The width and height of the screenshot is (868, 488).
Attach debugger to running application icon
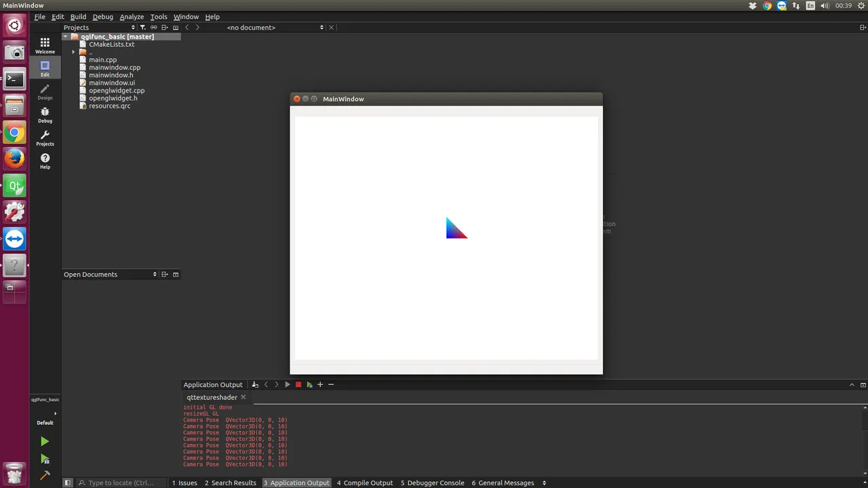[x=309, y=384]
